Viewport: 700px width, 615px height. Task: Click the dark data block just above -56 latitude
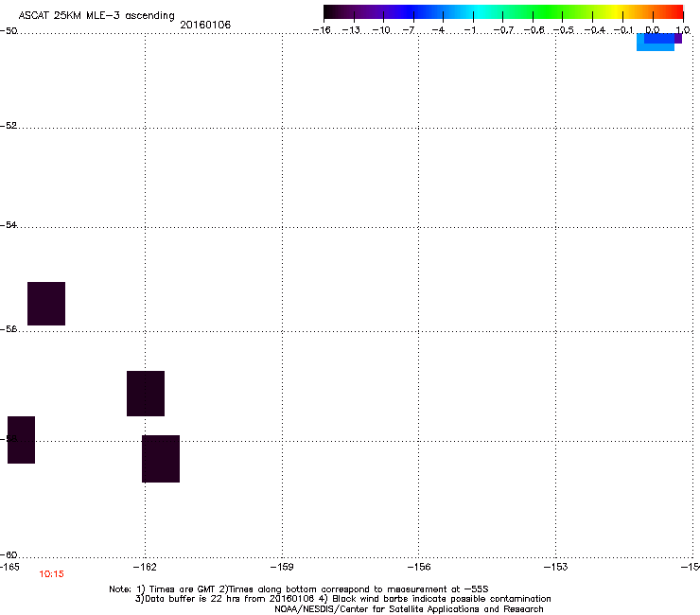point(46,304)
